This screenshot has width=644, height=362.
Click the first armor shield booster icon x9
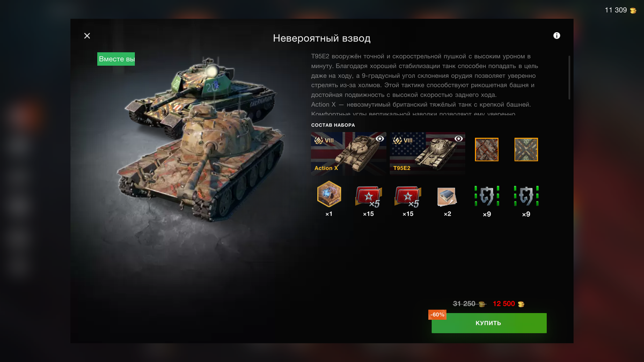(x=486, y=196)
